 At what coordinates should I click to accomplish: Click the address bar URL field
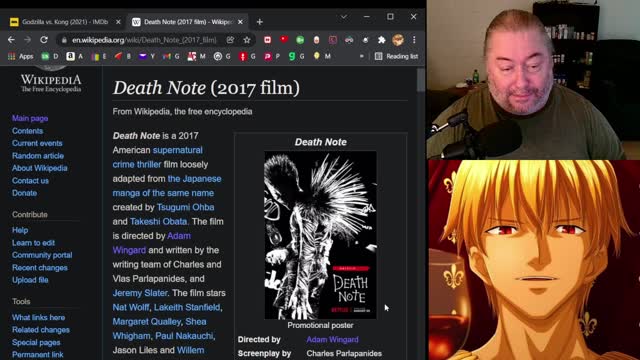(144, 40)
